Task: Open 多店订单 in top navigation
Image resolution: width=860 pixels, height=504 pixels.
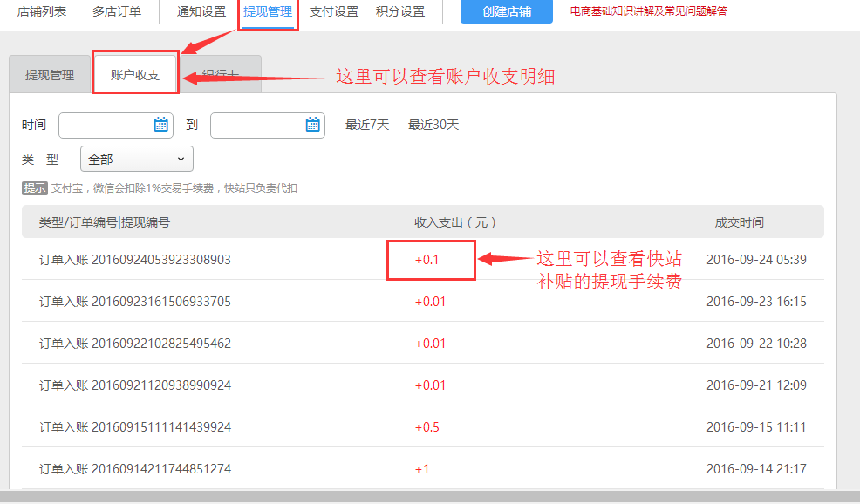Action: 117,12
